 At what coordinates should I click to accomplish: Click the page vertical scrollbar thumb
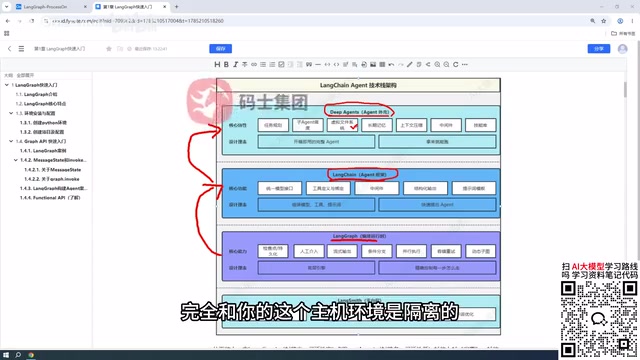(625, 89)
